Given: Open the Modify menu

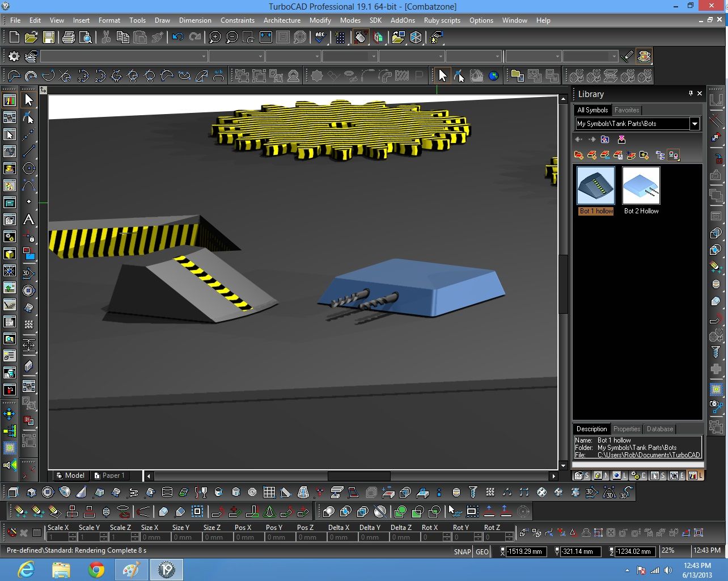Looking at the screenshot, I should point(320,20).
